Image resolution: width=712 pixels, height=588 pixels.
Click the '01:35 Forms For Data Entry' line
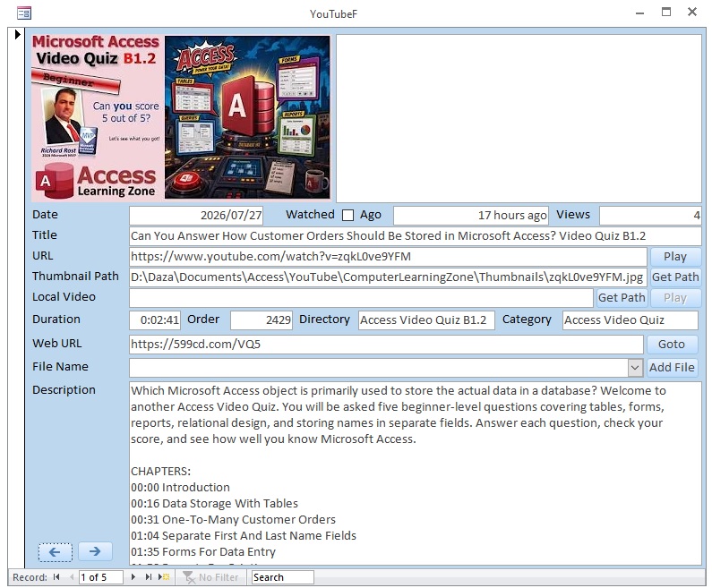(203, 552)
